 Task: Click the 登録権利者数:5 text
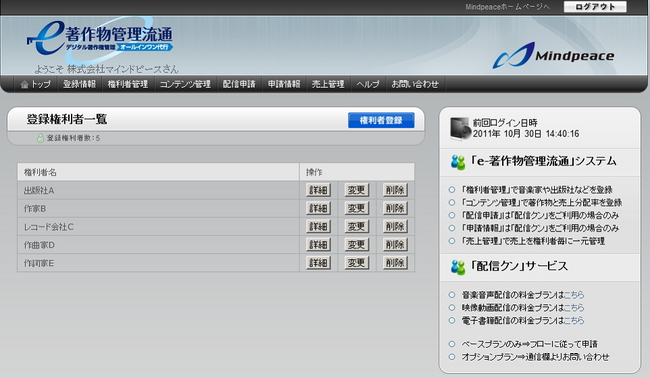tap(73, 138)
